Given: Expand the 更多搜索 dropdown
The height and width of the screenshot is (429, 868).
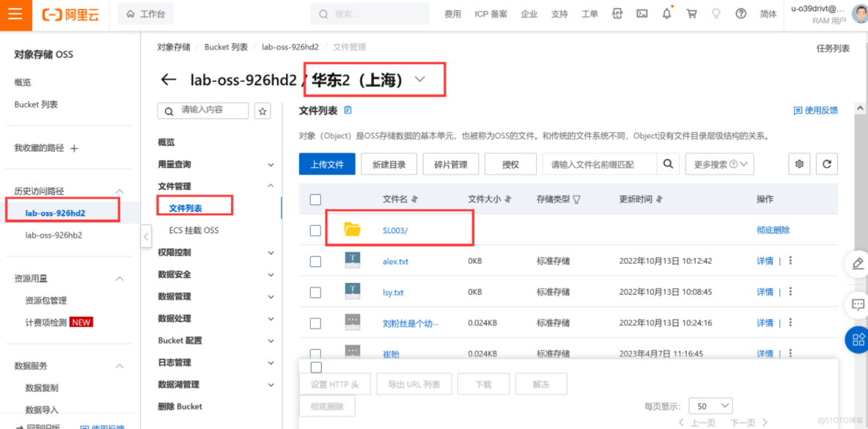Looking at the screenshot, I should pos(719,164).
